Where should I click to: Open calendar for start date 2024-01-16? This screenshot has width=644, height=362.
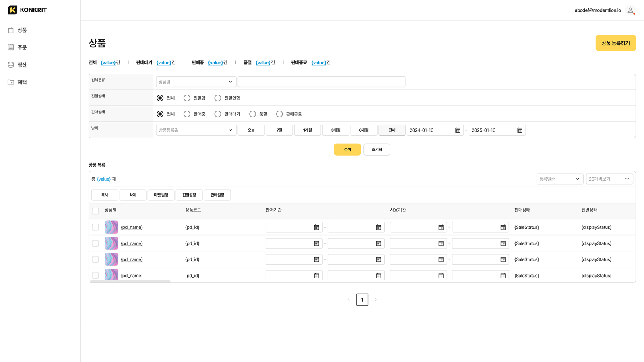(458, 130)
